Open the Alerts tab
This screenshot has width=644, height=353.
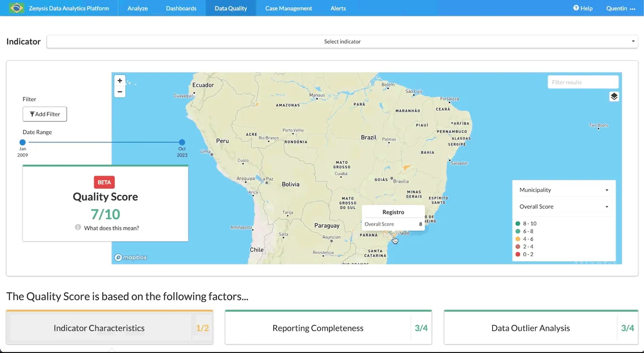tap(338, 8)
